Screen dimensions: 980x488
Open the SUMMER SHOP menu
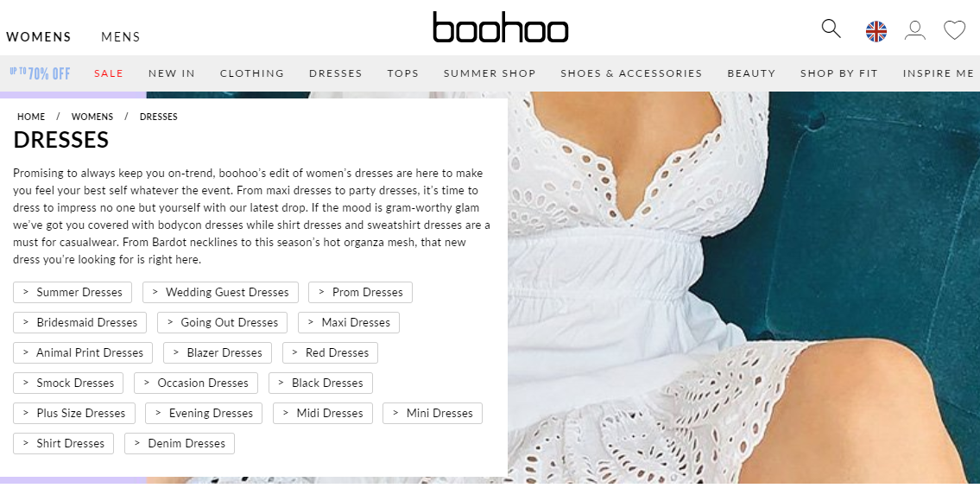(x=490, y=73)
